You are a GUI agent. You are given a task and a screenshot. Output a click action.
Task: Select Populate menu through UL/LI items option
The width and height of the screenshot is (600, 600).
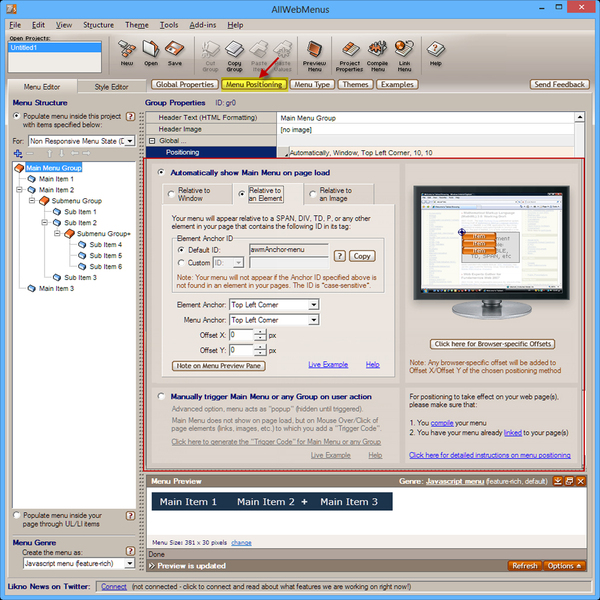[x=16, y=515]
